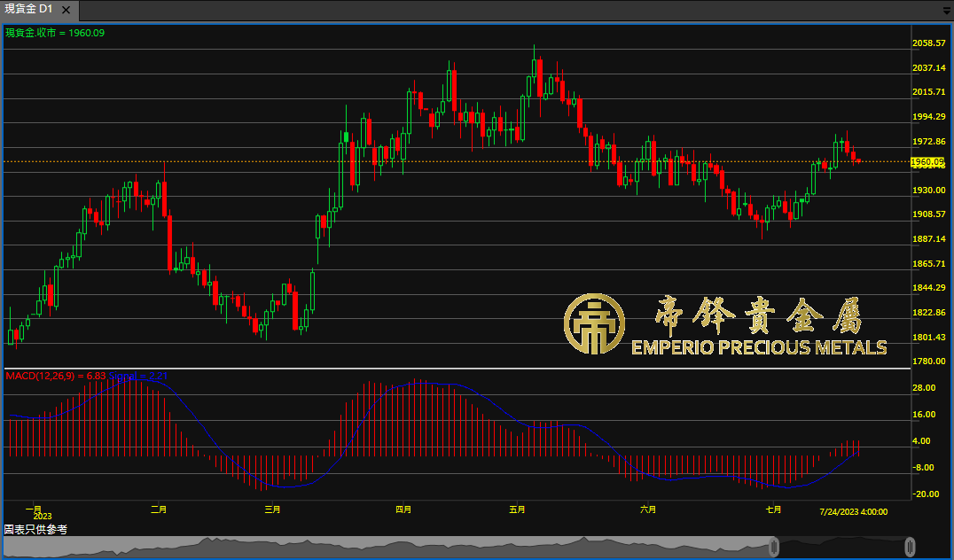
Task: Click the greyed-out overview area before the range
Action: click(x=387, y=548)
